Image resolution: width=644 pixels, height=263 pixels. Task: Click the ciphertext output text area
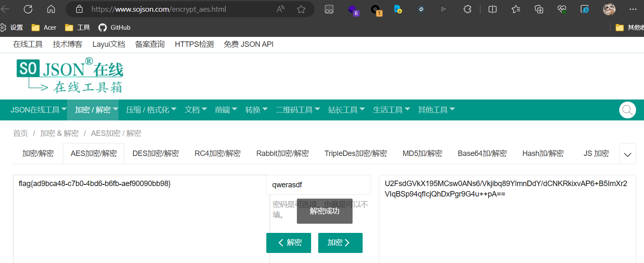[507, 219]
